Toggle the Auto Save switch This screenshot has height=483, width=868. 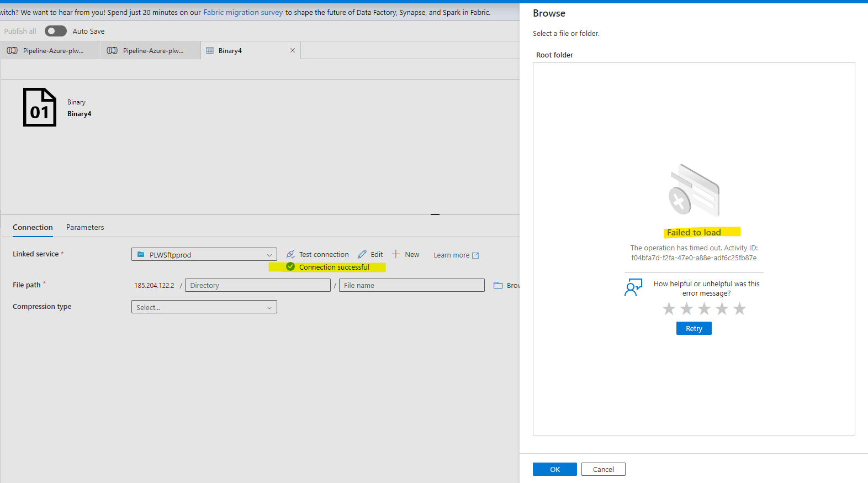pos(56,31)
